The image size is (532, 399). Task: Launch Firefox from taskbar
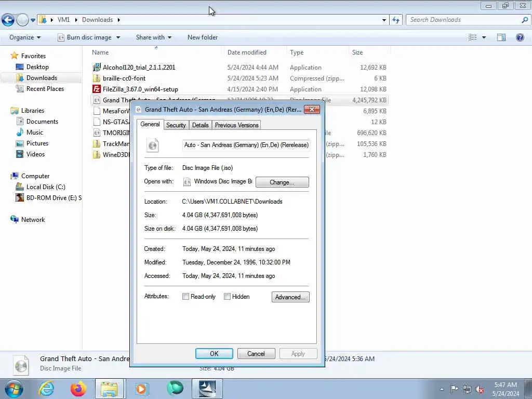(x=78, y=389)
